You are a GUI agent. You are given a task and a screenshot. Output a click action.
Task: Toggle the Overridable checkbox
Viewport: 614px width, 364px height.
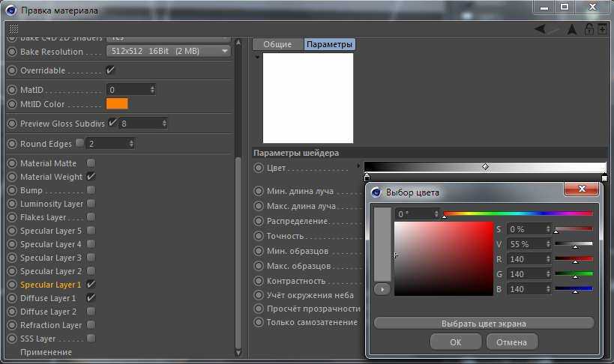110,70
